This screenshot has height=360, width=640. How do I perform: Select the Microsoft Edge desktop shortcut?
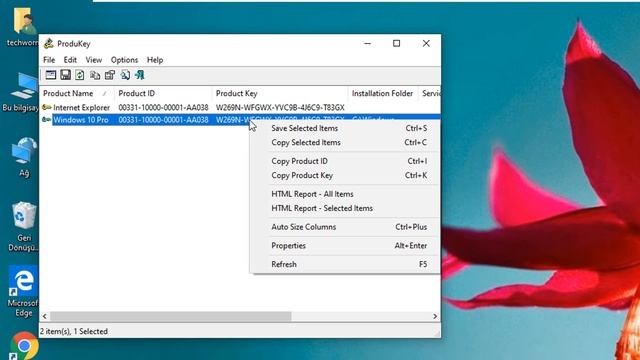point(24,292)
